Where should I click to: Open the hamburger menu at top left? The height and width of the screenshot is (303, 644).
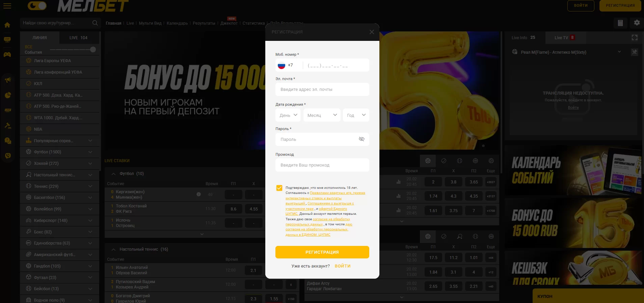click(x=7, y=6)
